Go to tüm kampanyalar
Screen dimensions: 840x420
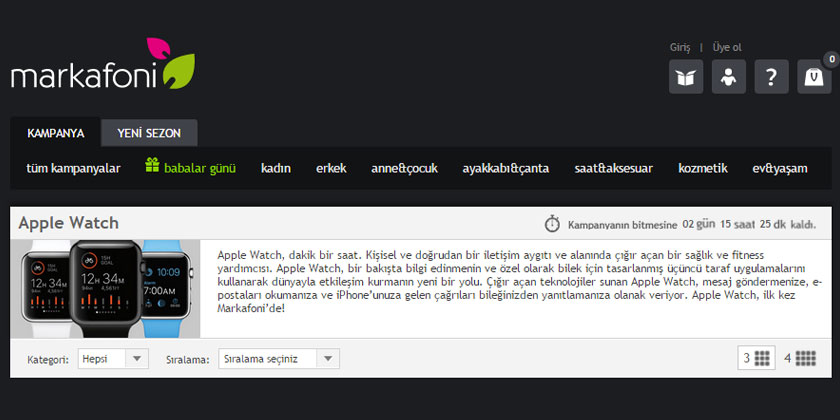pyautogui.click(x=73, y=168)
